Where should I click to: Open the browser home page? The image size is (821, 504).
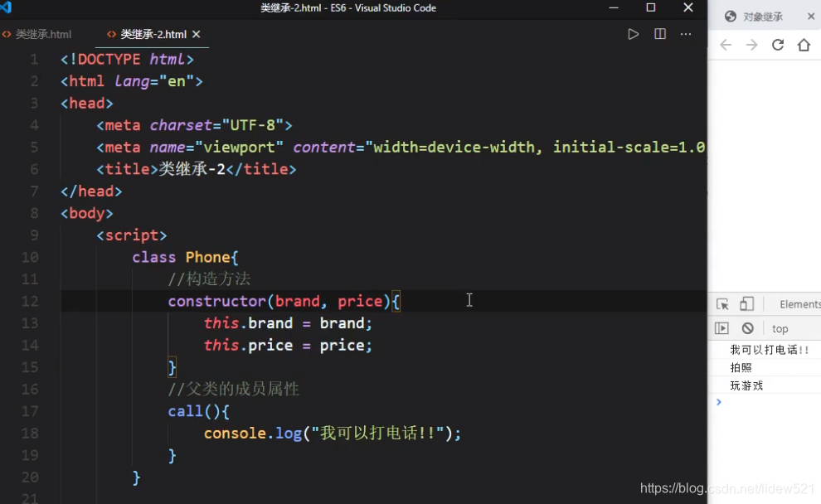tap(804, 45)
